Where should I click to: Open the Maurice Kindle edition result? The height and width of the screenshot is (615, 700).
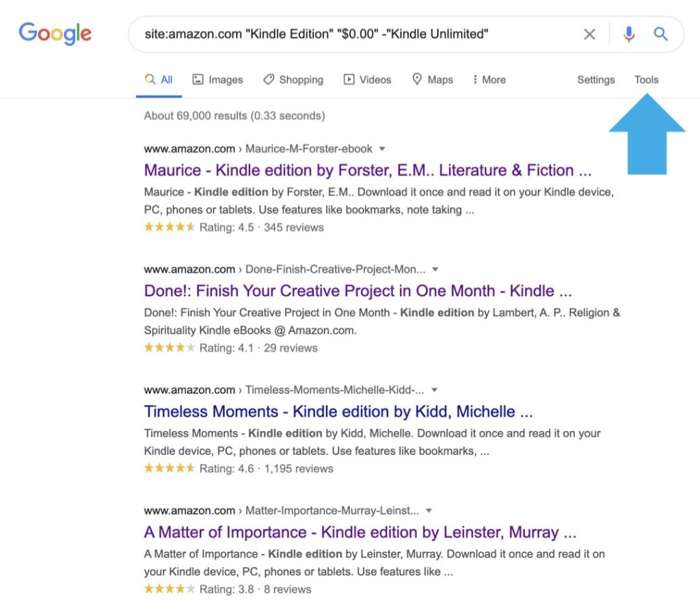coord(366,170)
